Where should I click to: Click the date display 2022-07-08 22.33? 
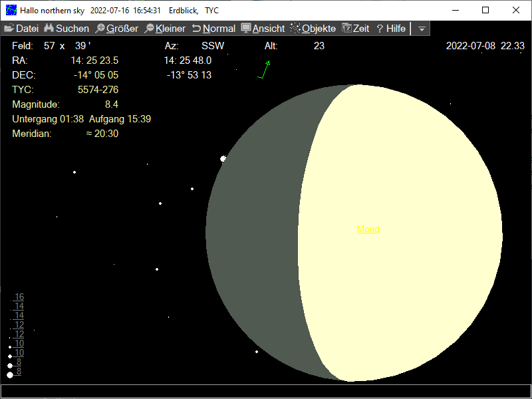tap(485, 46)
